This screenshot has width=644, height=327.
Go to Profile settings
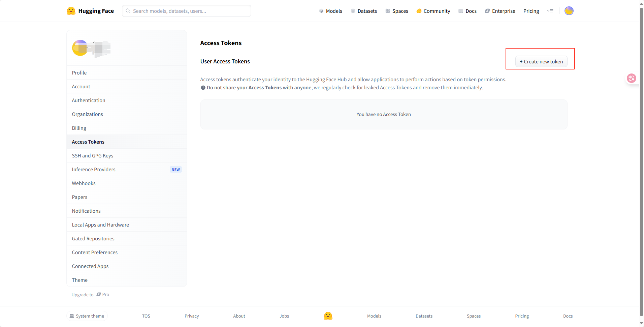(x=127, y=72)
